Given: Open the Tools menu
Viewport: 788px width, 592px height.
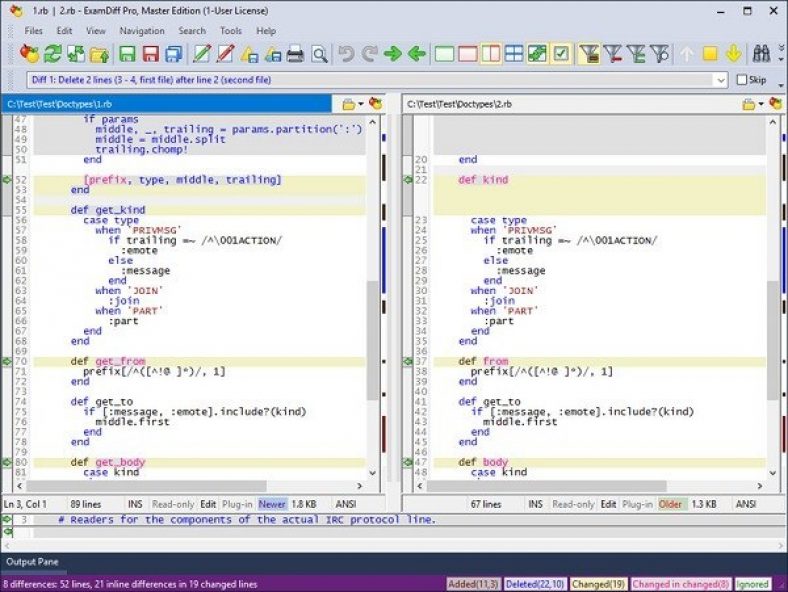Looking at the screenshot, I should pyautogui.click(x=230, y=31).
